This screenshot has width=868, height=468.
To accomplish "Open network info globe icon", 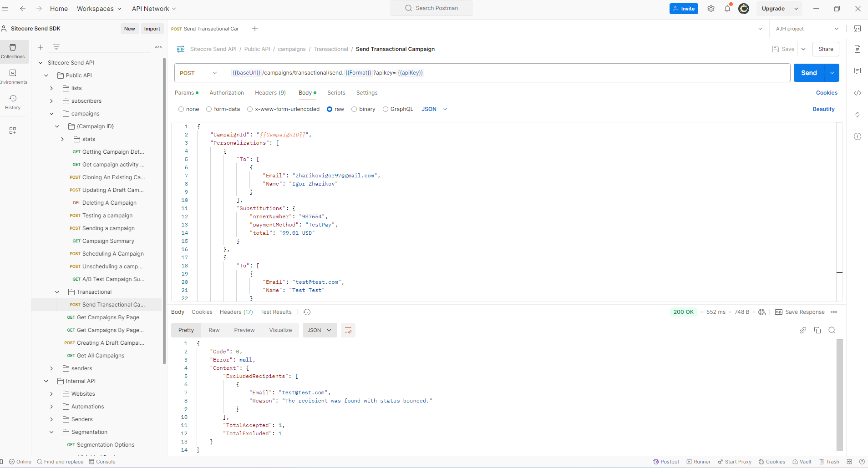I will [x=762, y=312].
